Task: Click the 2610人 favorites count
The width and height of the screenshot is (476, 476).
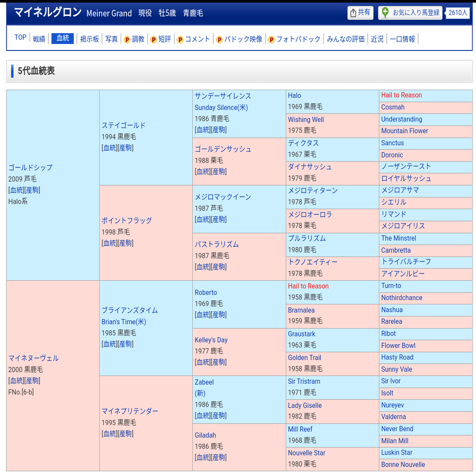Action: pyautogui.click(x=458, y=13)
